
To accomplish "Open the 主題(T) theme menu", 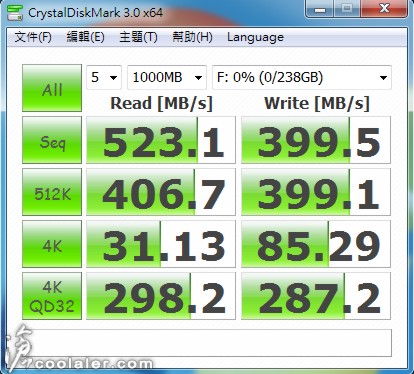I will (x=138, y=37).
